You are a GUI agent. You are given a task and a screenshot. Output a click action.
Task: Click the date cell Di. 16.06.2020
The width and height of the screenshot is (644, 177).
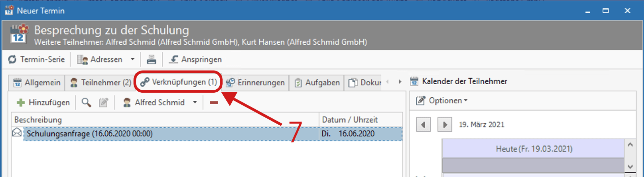click(x=361, y=134)
